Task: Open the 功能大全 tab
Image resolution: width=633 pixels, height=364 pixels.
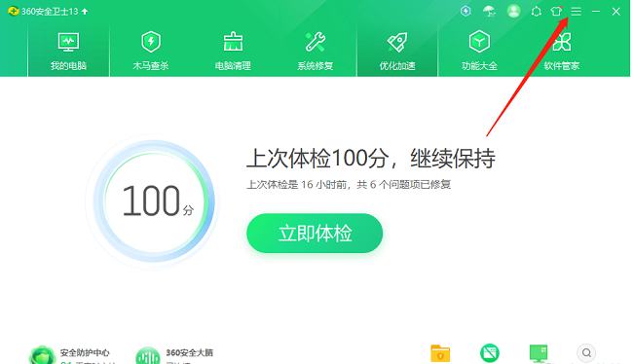Action: [x=479, y=52]
